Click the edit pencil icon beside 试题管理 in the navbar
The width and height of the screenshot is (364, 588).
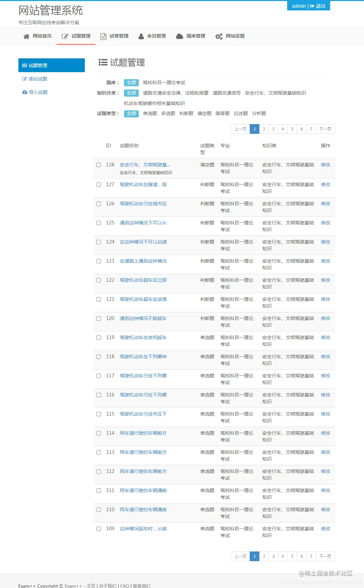pyautogui.click(x=65, y=37)
